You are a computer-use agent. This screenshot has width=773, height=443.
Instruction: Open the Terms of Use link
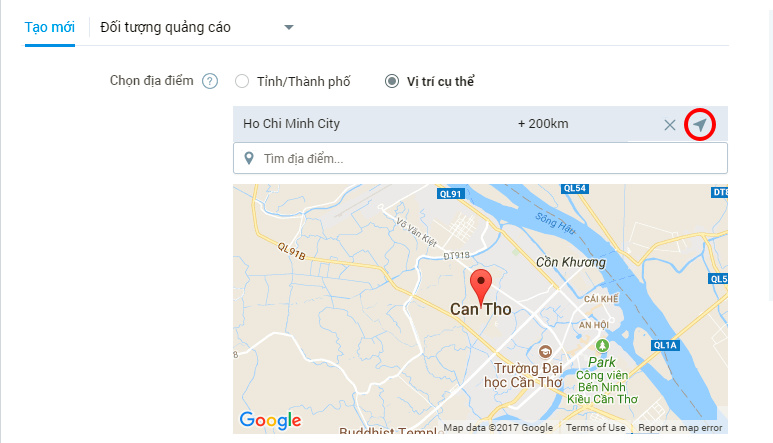point(595,428)
